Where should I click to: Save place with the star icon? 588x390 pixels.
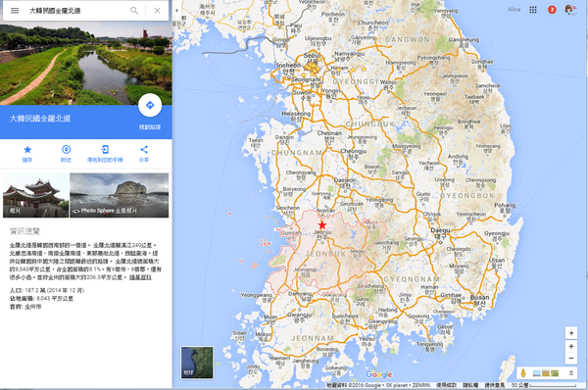(27, 150)
